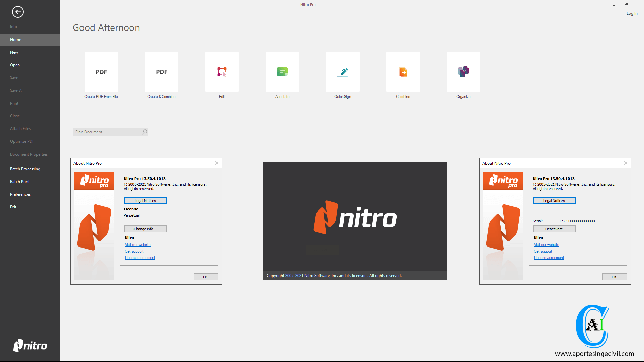644x362 pixels.
Task: Select the Edit tool icon
Action: click(x=222, y=72)
